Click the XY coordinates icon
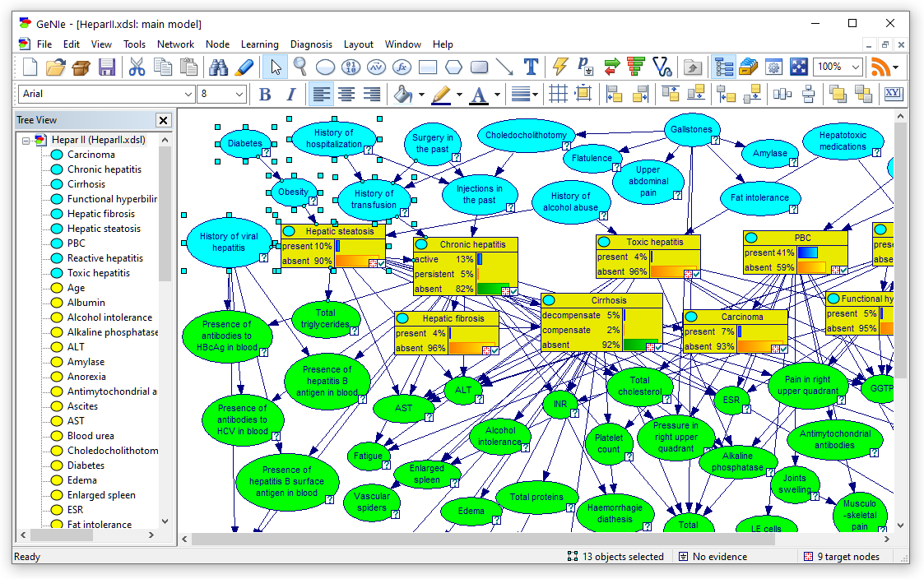The width and height of the screenshot is (924, 579). point(894,94)
